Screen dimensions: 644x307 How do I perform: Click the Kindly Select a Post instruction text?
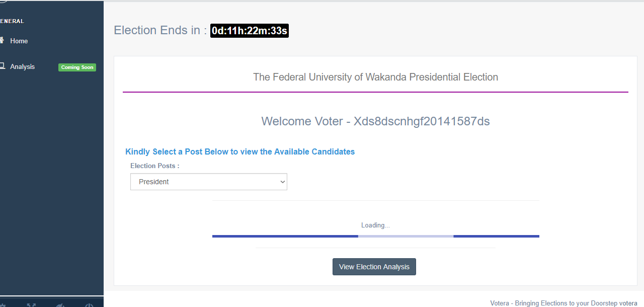pos(240,151)
